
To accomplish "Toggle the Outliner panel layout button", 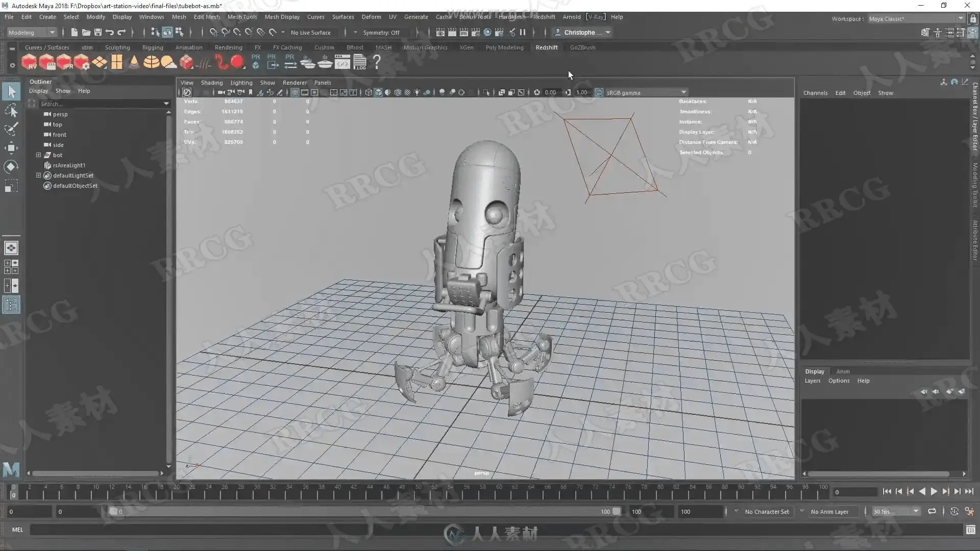I will 11,305.
